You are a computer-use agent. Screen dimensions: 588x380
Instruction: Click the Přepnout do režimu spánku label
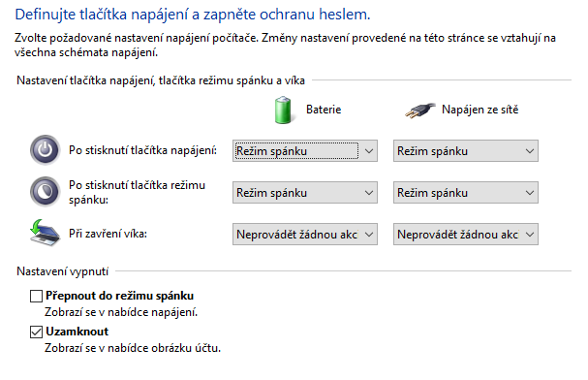[x=119, y=296]
